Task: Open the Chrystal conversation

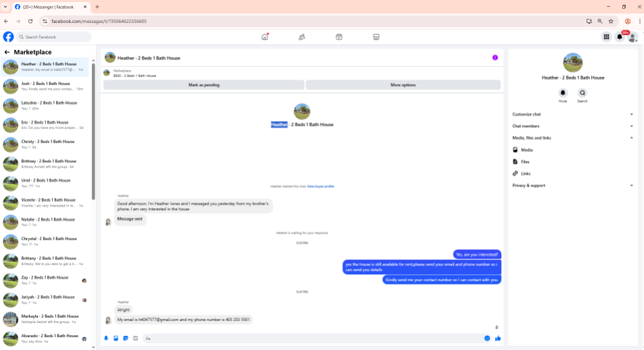Action: click(45, 241)
